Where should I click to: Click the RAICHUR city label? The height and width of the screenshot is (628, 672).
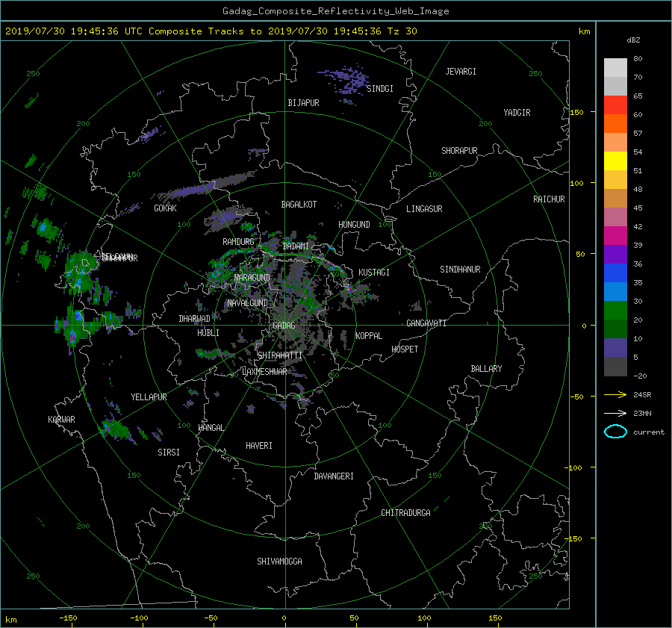(549, 199)
